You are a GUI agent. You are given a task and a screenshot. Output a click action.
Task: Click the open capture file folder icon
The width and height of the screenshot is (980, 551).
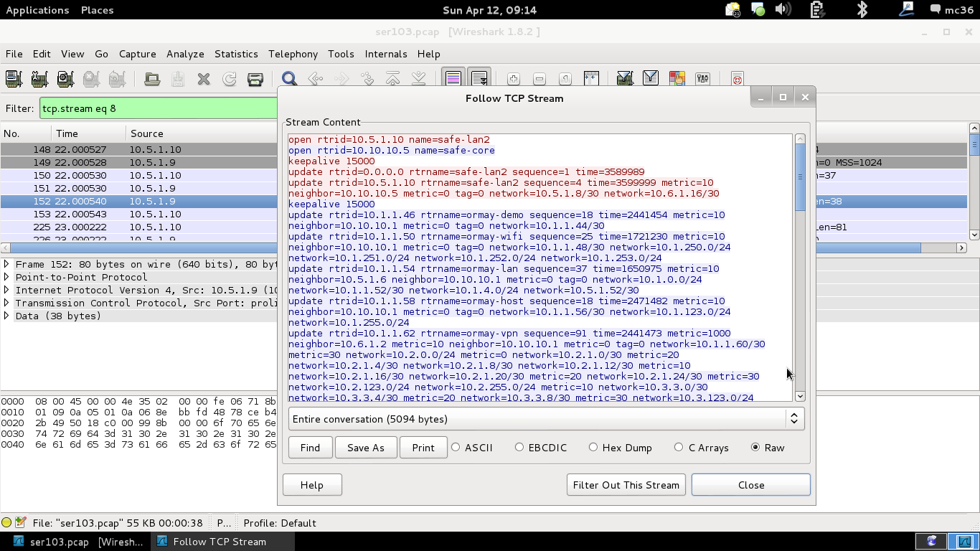tap(152, 78)
